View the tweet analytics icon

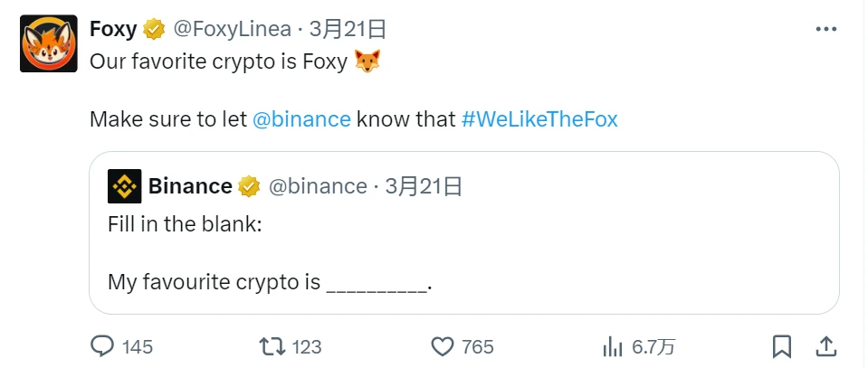coord(613,345)
